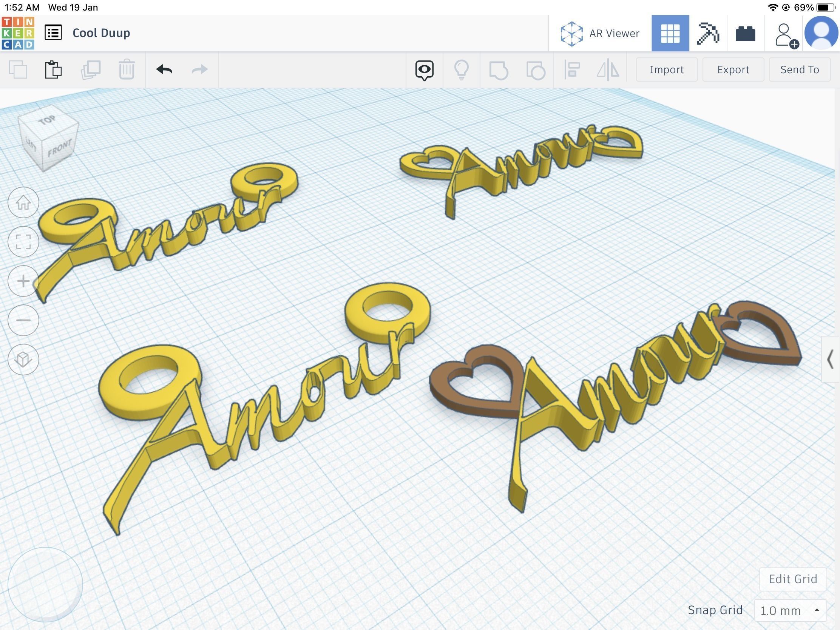Toggle the notes visibility eye icon
The width and height of the screenshot is (840, 630).
click(x=424, y=70)
